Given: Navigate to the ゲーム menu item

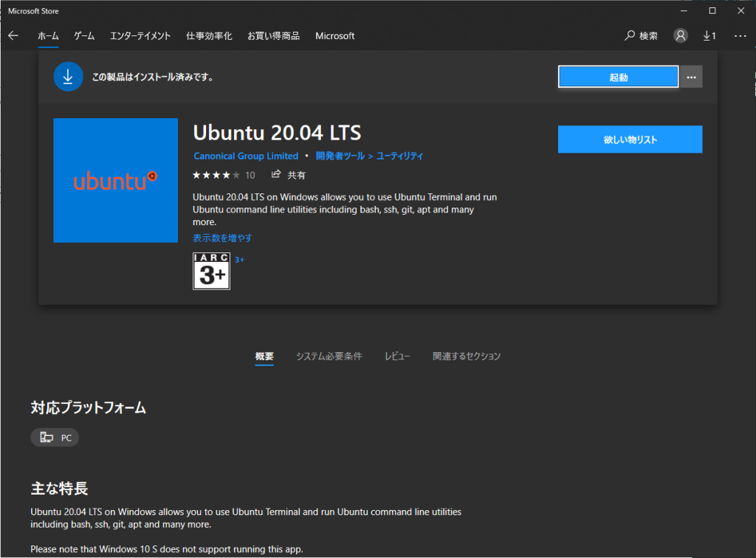Looking at the screenshot, I should [83, 35].
